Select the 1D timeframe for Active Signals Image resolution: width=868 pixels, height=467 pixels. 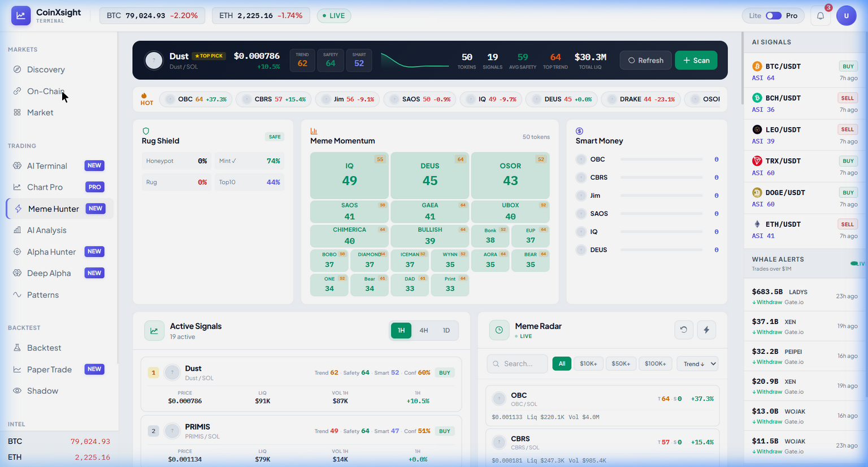446,331
